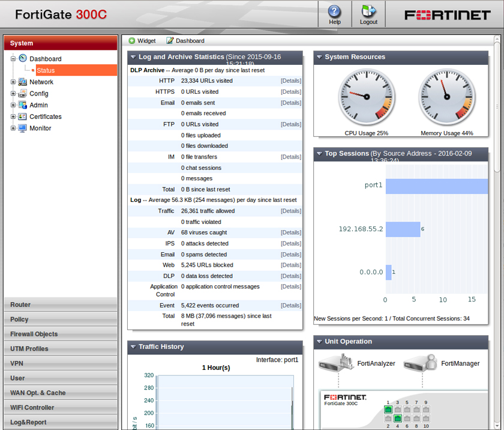The height and width of the screenshot is (430, 504).
Task: Click the FortiAnalyzer device icon
Action: tap(336, 363)
